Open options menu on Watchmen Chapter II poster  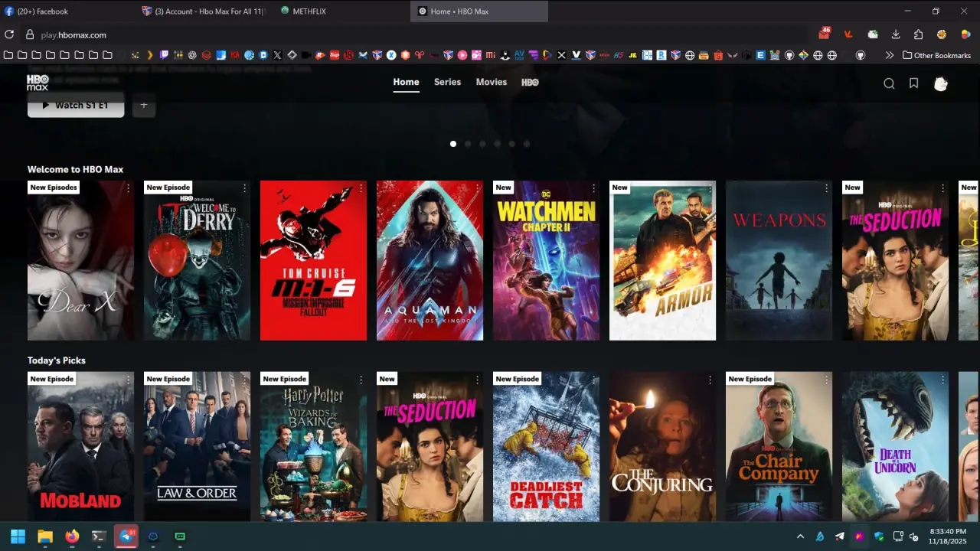pyautogui.click(x=593, y=187)
